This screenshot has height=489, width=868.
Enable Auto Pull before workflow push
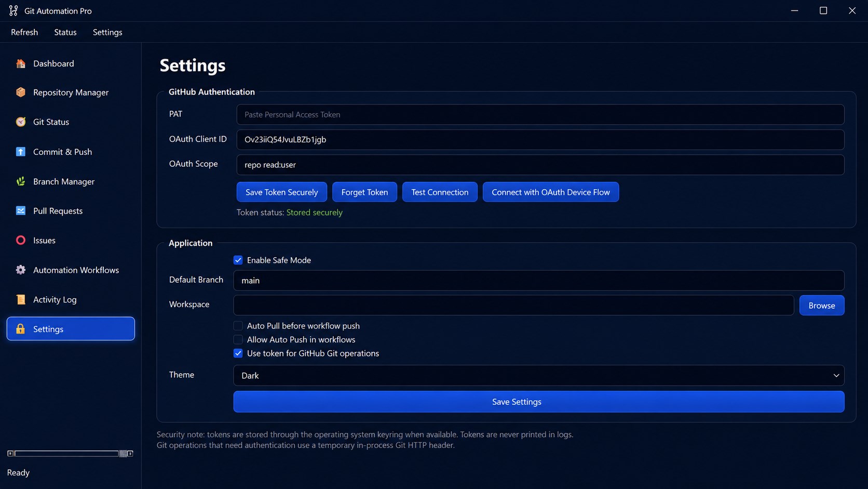(x=238, y=326)
